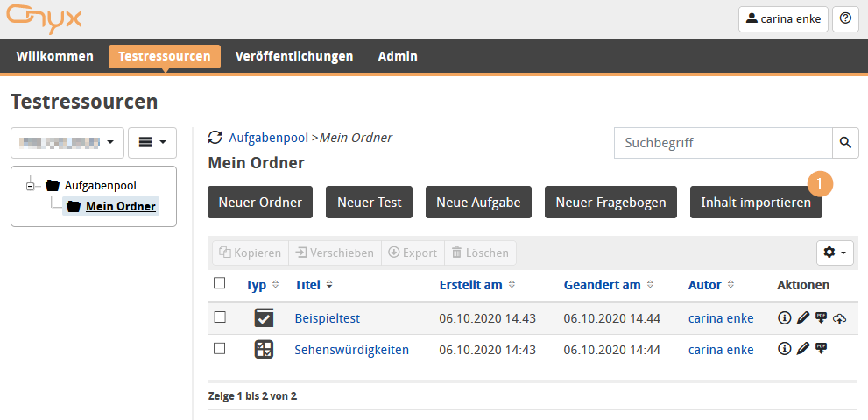Click the refresh icon beside Aufgabenpool breadcrumb
Image resolution: width=868 pixels, height=420 pixels.
tap(215, 138)
